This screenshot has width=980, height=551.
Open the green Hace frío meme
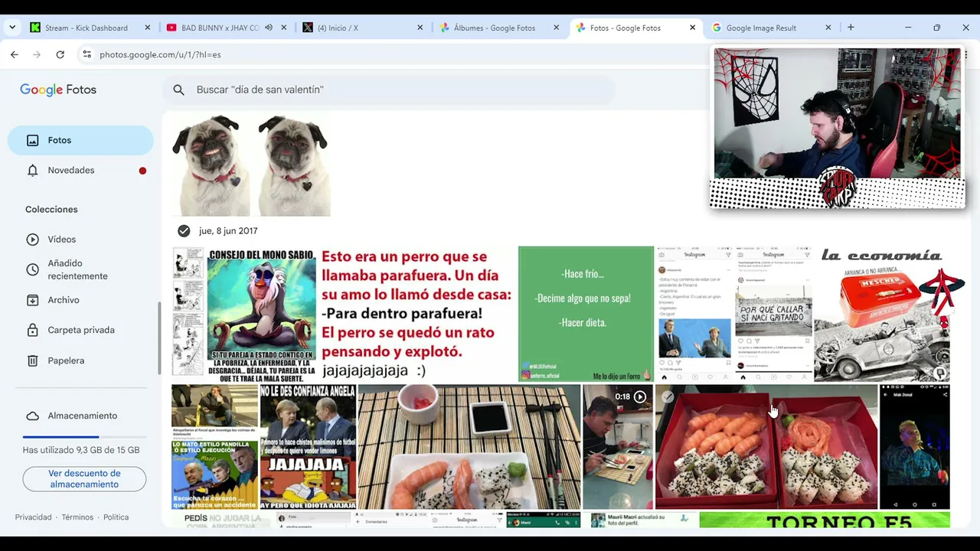[586, 314]
